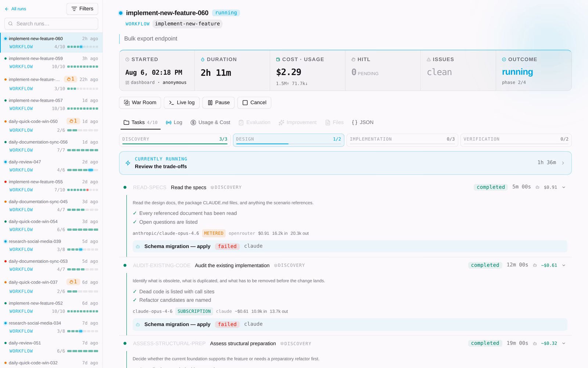Image resolution: width=588 pixels, height=368 pixels.
Task: Collapse the Audit the existing implementation task
Action: [564, 265]
